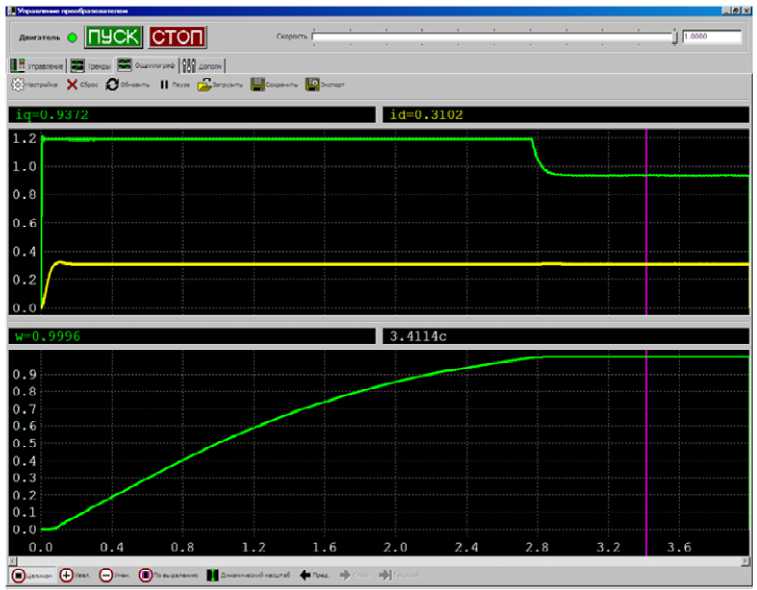Click the speed value input field
This screenshot has width=757, height=590.
tap(712, 37)
